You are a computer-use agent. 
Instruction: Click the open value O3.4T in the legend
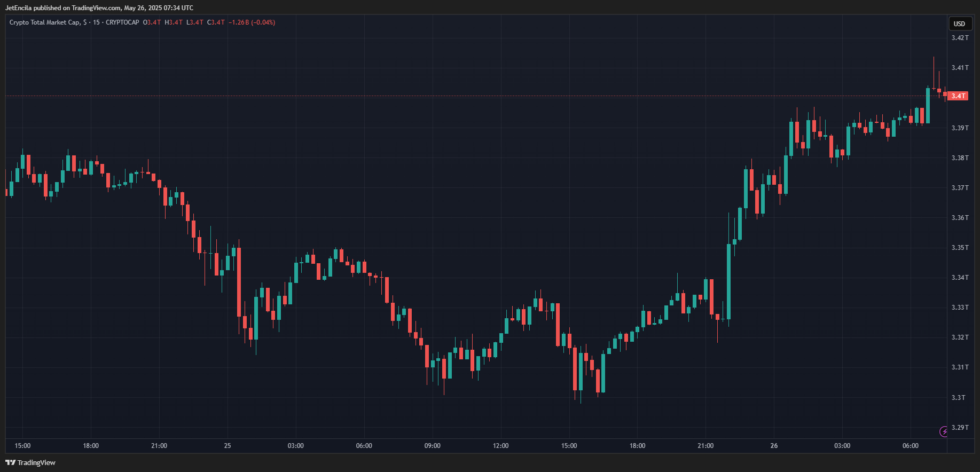pos(152,22)
